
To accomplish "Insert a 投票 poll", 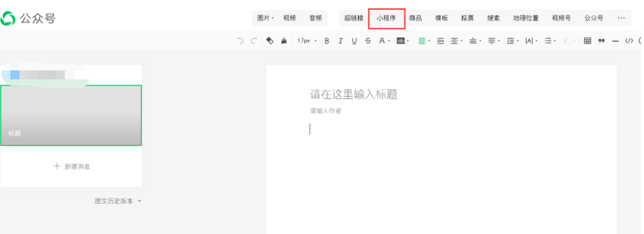I will [467, 18].
